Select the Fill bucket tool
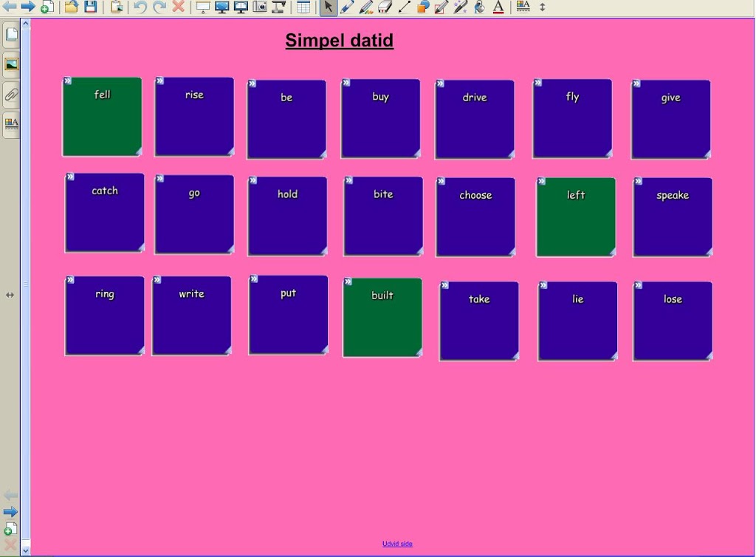 tap(479, 7)
